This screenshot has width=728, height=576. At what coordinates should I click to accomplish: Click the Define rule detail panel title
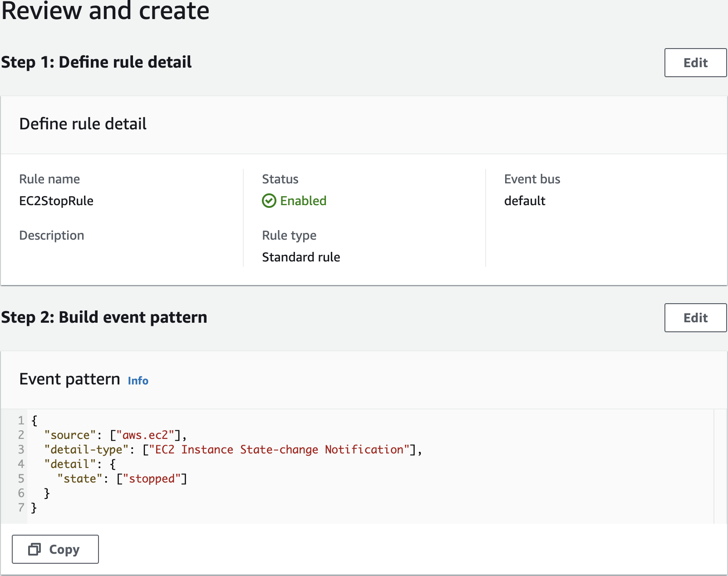coord(83,124)
